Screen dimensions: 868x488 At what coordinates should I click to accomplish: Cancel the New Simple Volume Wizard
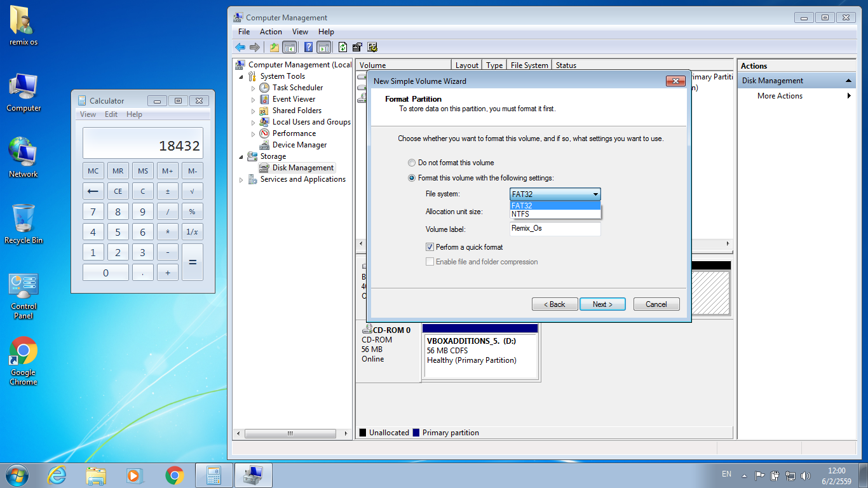point(656,304)
